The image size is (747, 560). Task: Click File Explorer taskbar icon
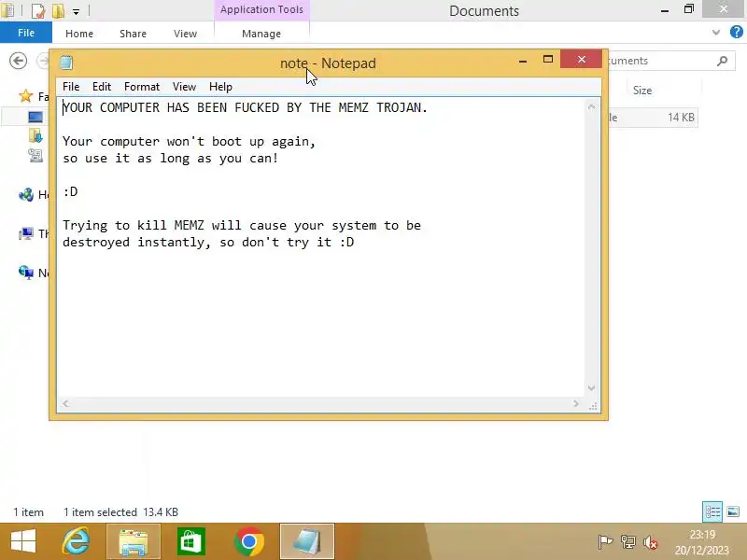point(134,541)
